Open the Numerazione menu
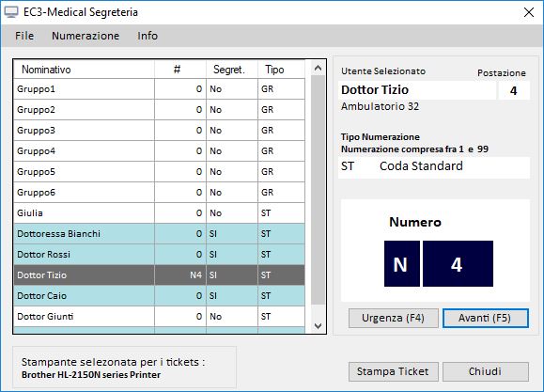The image size is (544, 392). [85, 36]
